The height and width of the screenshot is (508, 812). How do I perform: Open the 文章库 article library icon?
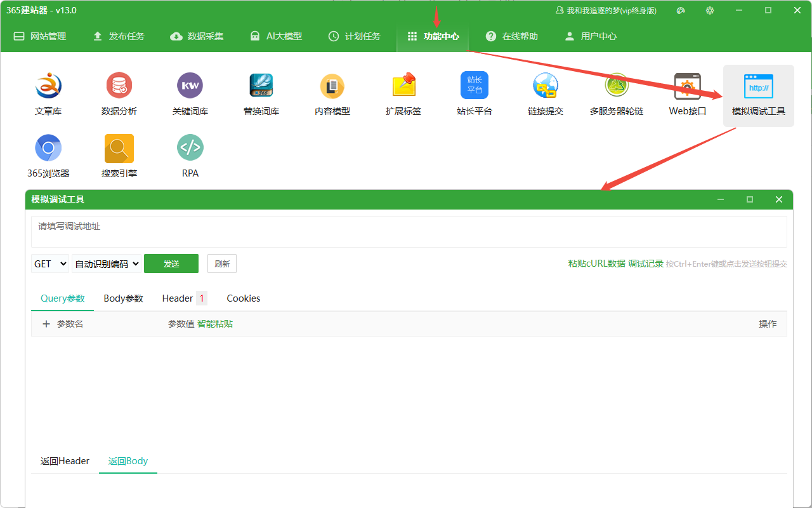tap(48, 94)
